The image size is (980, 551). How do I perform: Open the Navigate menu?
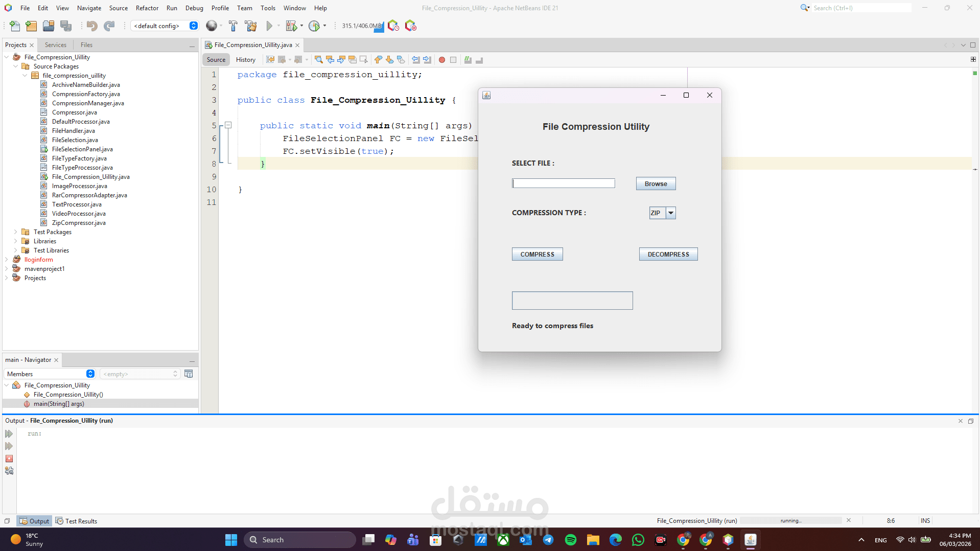pyautogui.click(x=89, y=8)
